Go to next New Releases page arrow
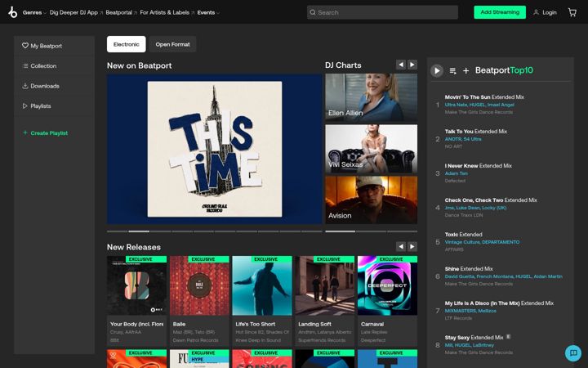This screenshot has height=368, width=588. (412, 247)
